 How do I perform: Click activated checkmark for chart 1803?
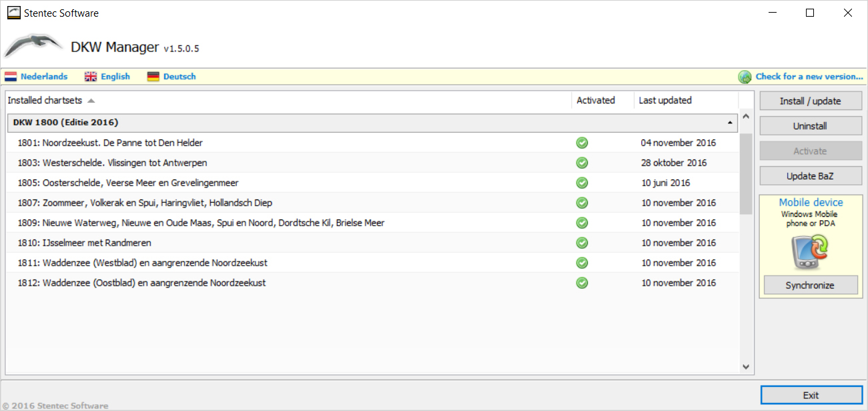(582, 163)
